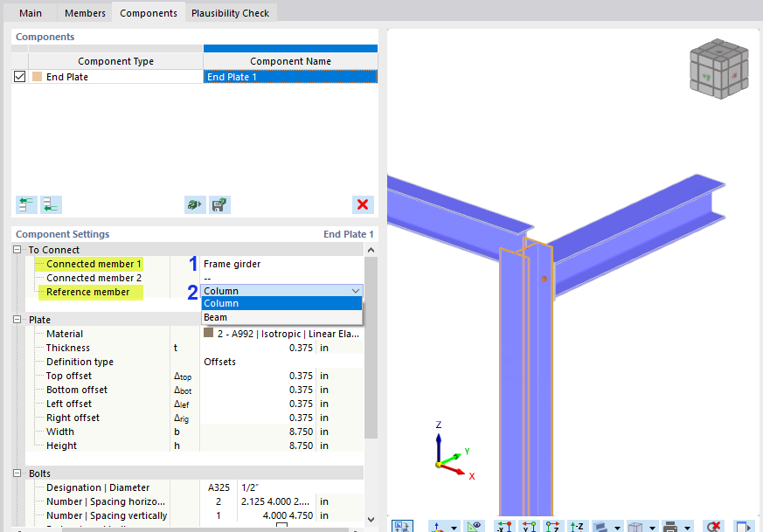Set view in -Z direction
This screenshot has width=763, height=532.
point(577,527)
